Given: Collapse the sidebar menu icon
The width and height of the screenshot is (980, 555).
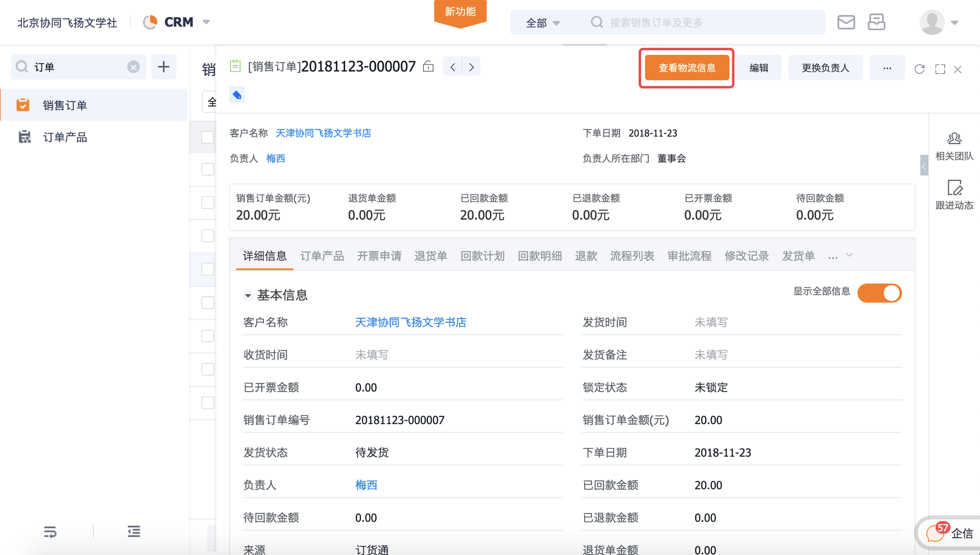Looking at the screenshot, I should tap(134, 532).
